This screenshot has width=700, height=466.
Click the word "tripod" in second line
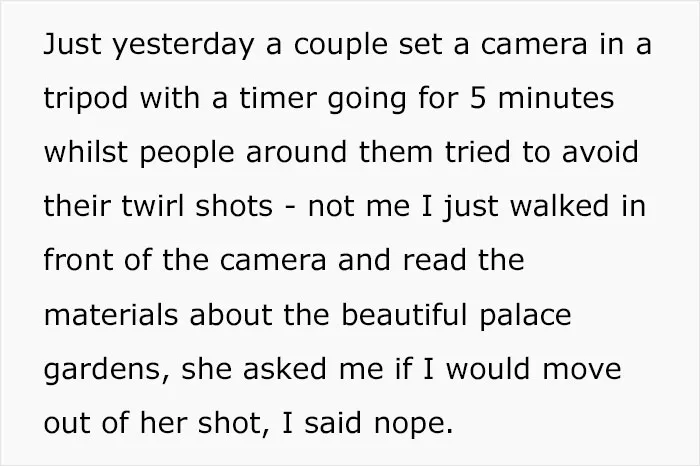click(86, 100)
